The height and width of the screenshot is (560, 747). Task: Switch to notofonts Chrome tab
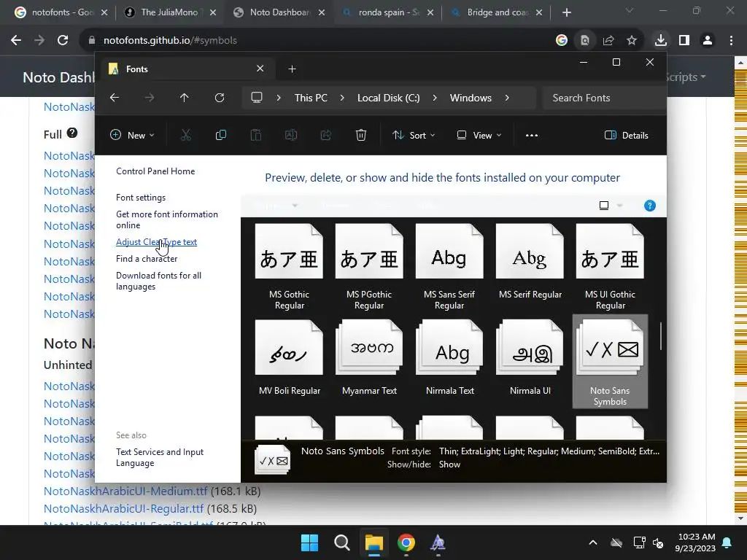point(61,12)
